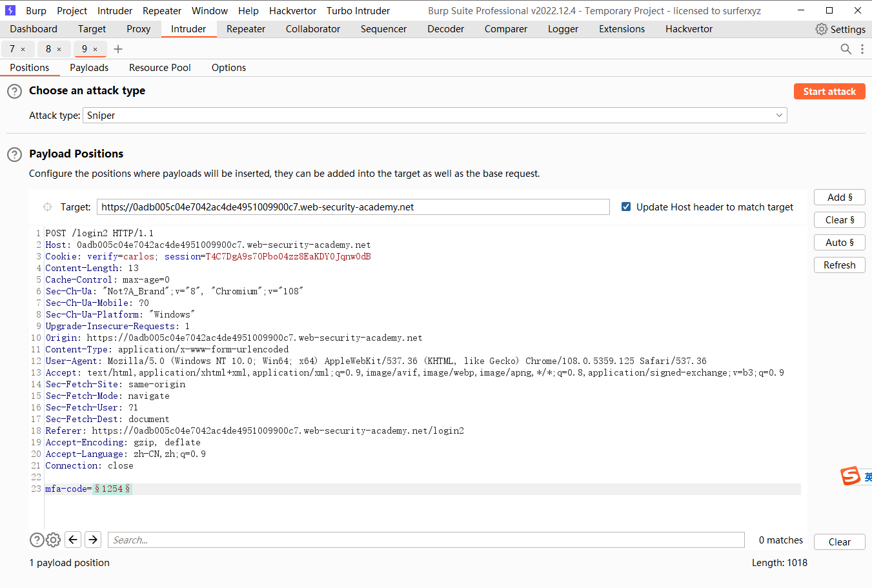Open the Turbo Intruder menu
Viewport: 872px width, 588px height.
358,11
